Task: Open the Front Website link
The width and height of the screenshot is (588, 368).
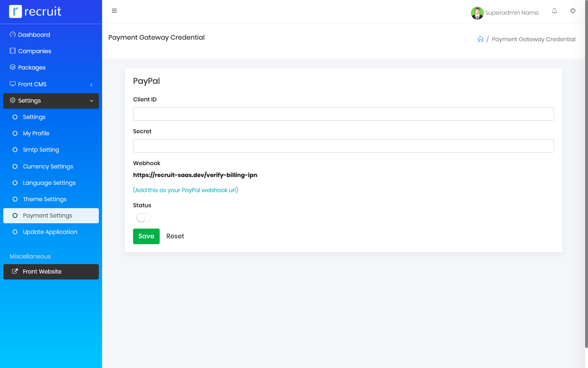Action: pyautogui.click(x=42, y=272)
